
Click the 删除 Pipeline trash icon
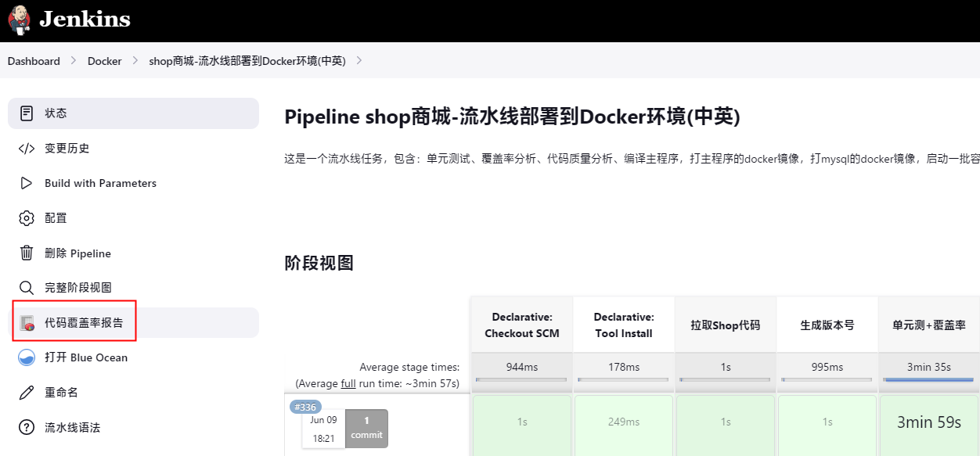point(27,253)
